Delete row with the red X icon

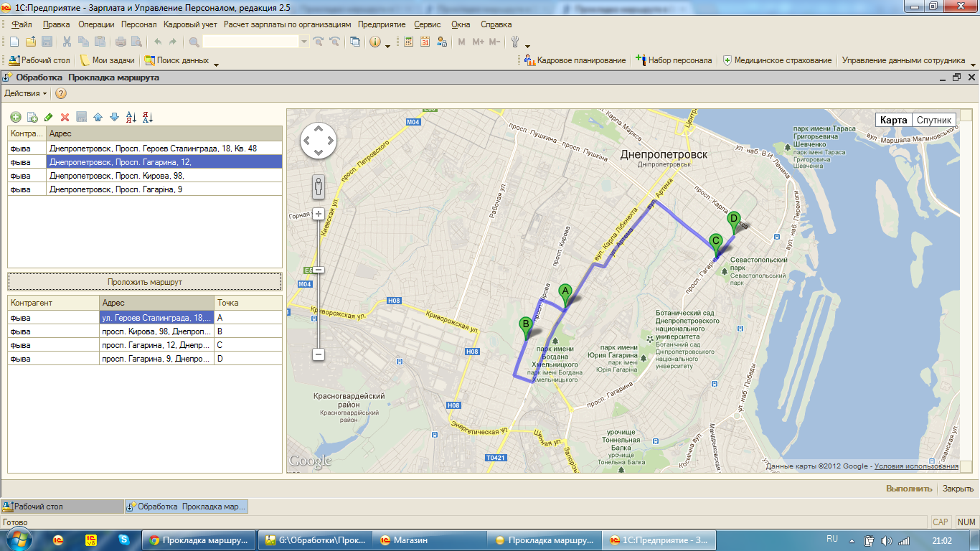(65, 117)
